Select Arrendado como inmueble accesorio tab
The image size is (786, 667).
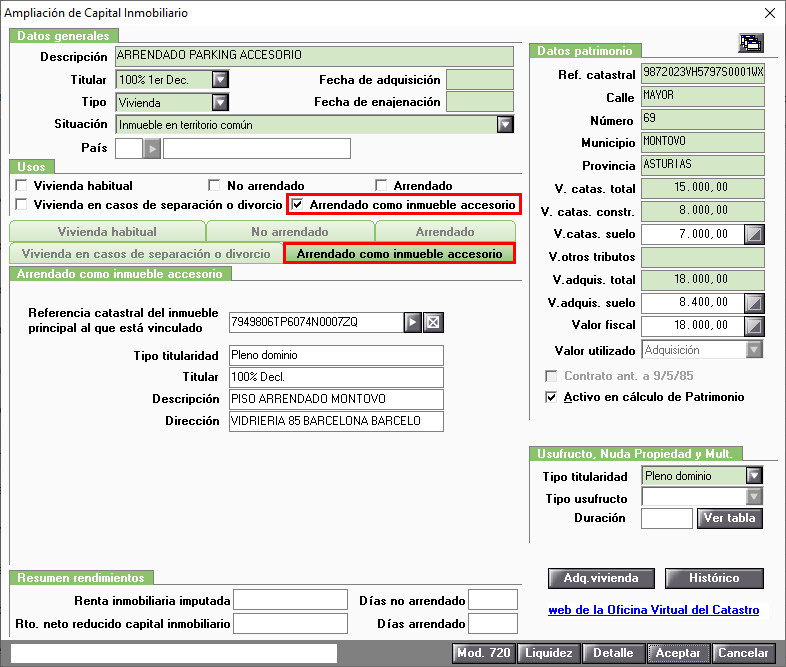(400, 254)
